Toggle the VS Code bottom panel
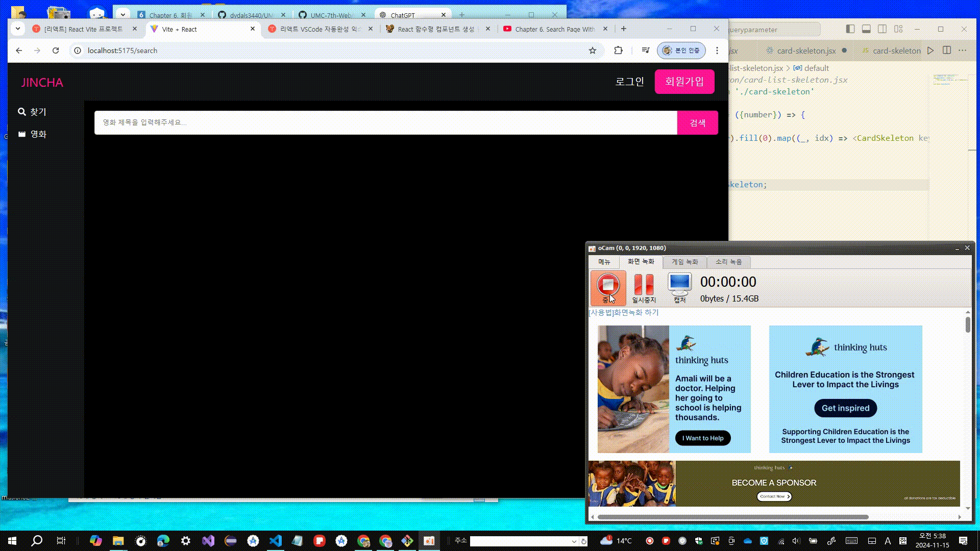Image resolution: width=980 pixels, height=551 pixels. pos(866,29)
